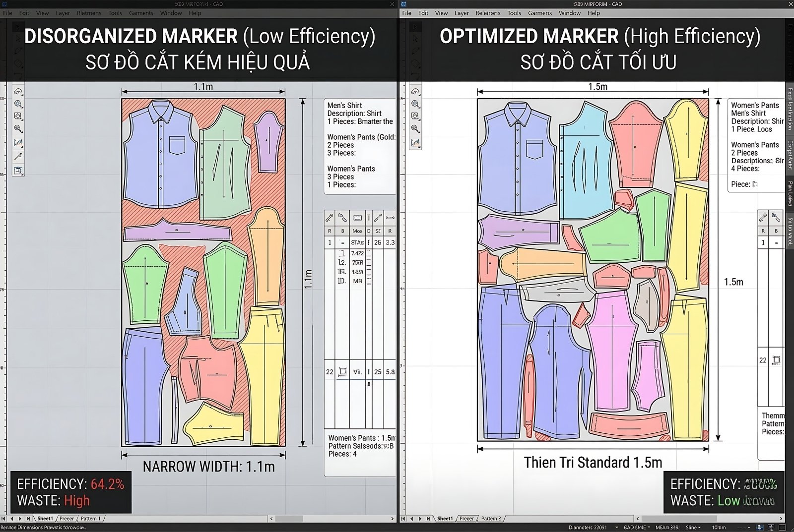Open the Diamoters dropdown in the status bar
Viewport: 794px width, 532px height.
[616, 528]
